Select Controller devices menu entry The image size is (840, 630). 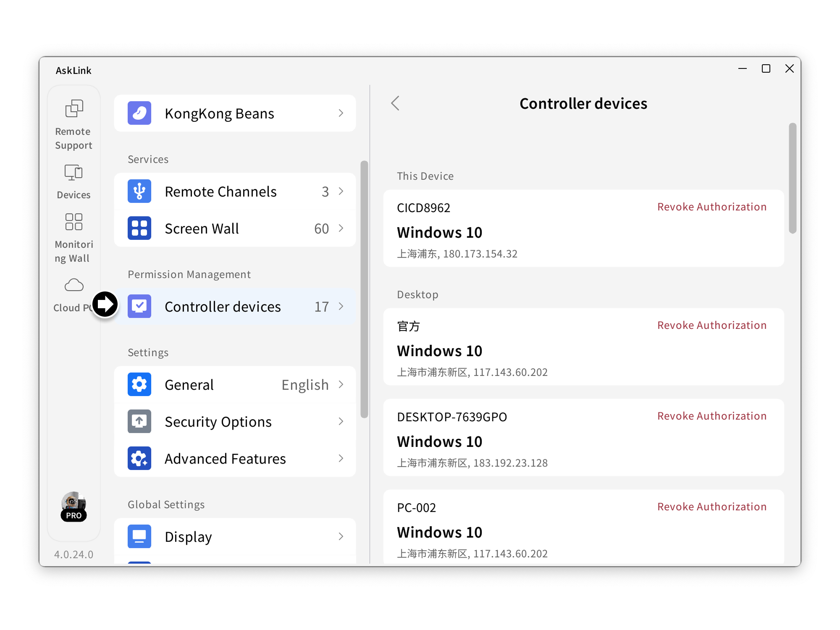(x=223, y=307)
